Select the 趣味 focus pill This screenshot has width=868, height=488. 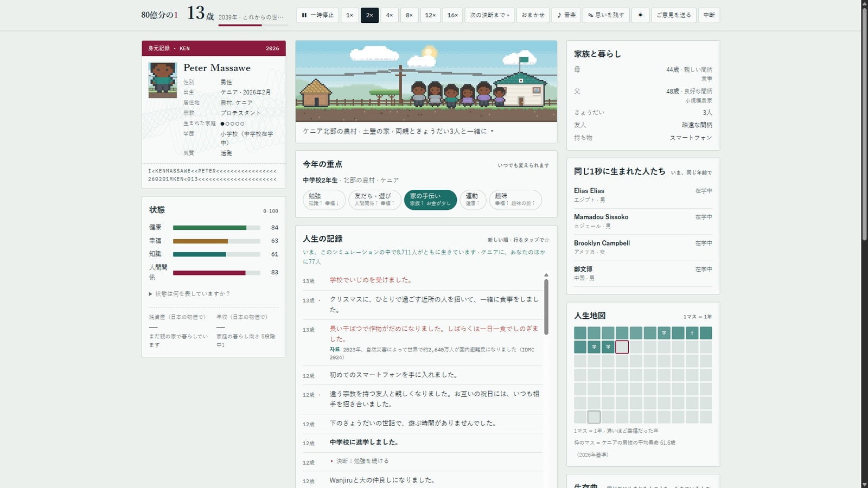[x=515, y=200]
